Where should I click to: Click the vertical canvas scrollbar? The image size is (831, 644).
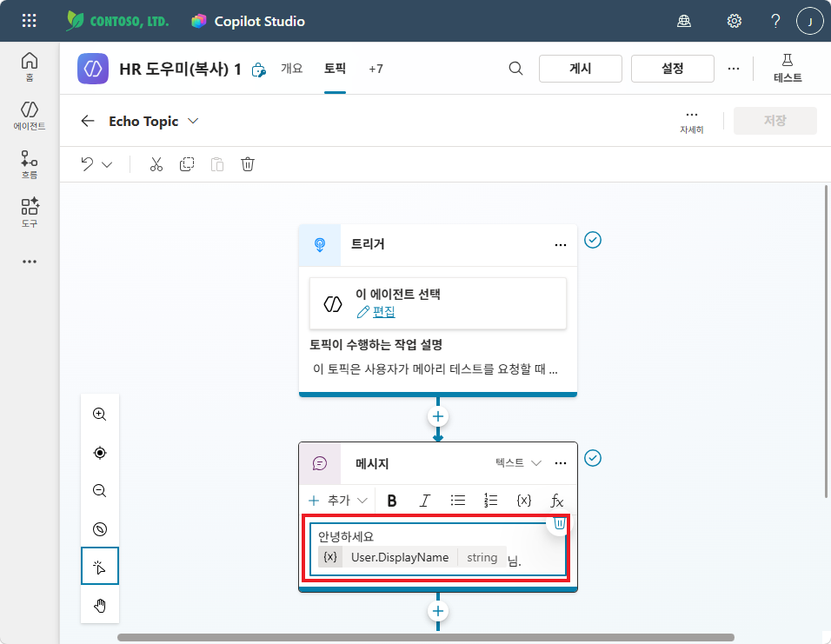tap(827, 342)
